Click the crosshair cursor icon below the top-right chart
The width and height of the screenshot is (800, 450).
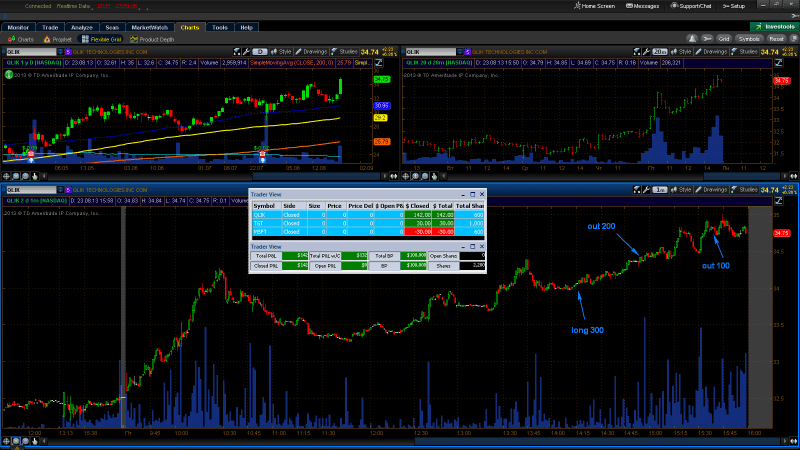pos(406,176)
